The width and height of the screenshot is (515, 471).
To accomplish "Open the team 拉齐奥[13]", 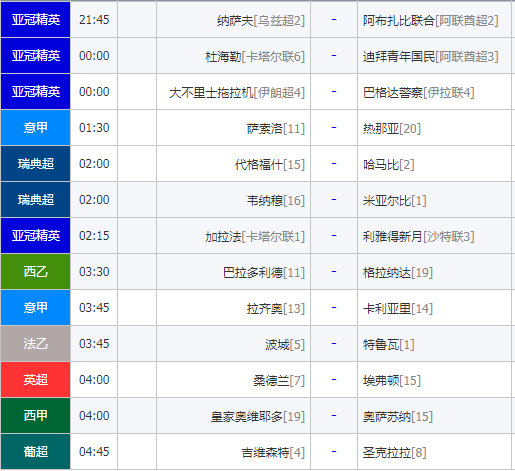I will click(276, 309).
